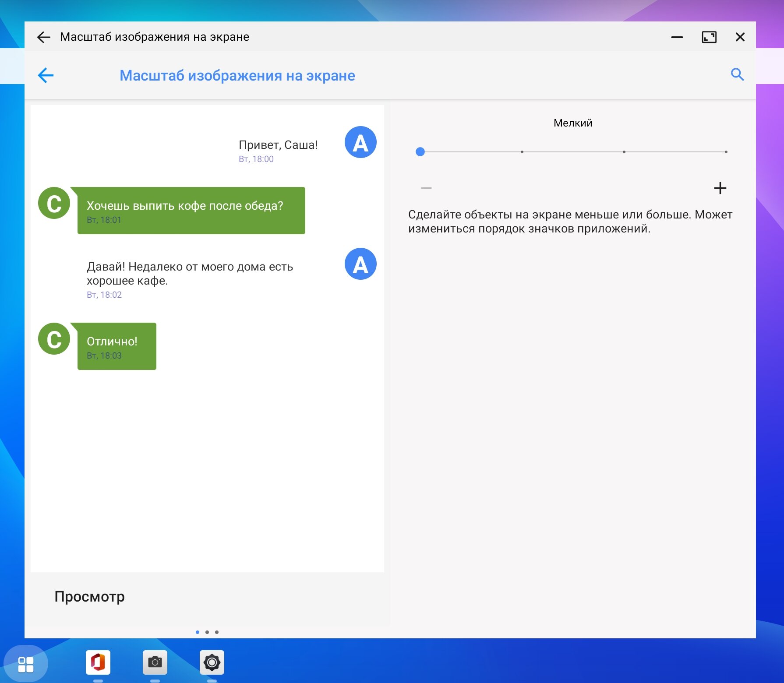Open the Office app in taskbar

point(98,662)
